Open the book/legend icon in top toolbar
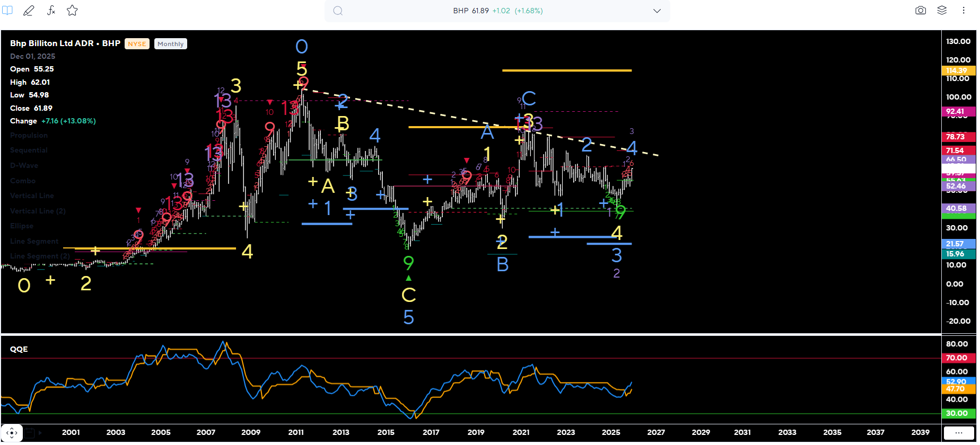This screenshot has width=980, height=445. (7, 11)
